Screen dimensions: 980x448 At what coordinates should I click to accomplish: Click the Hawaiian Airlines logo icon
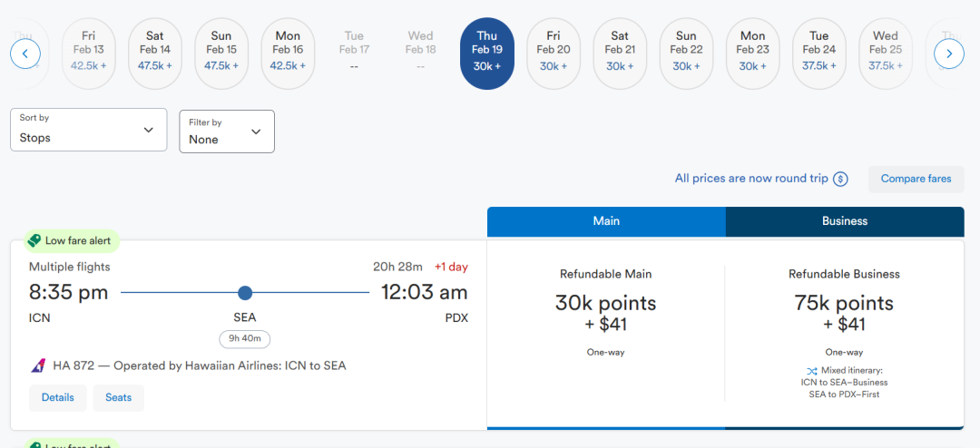(x=38, y=366)
